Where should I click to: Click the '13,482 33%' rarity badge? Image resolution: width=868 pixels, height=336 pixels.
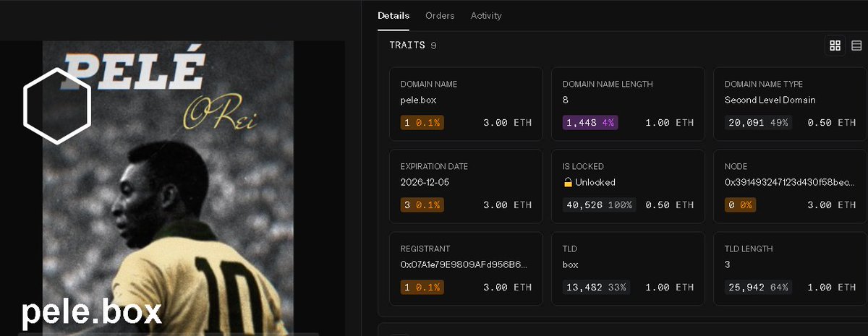(596, 288)
